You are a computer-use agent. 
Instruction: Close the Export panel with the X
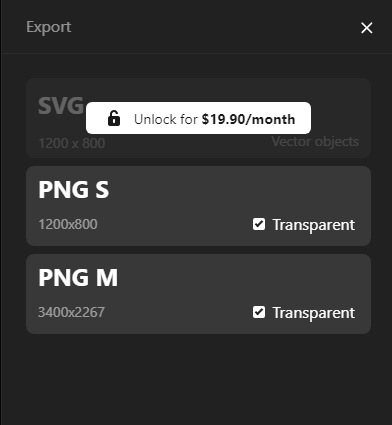[x=367, y=28]
